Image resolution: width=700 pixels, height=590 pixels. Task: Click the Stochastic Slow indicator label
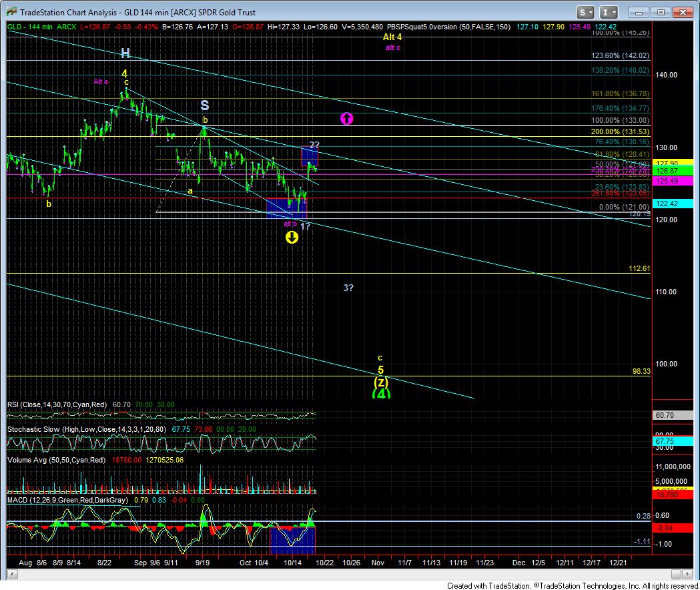click(87, 429)
